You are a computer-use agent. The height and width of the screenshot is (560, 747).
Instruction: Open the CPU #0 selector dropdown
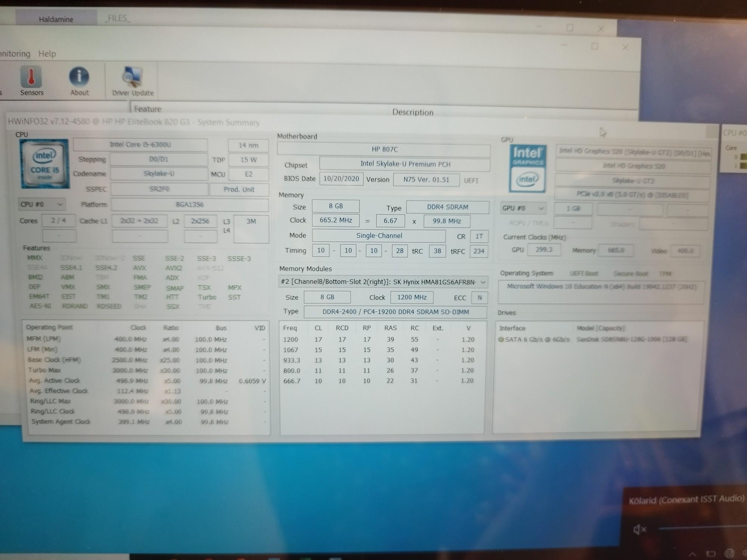42,204
